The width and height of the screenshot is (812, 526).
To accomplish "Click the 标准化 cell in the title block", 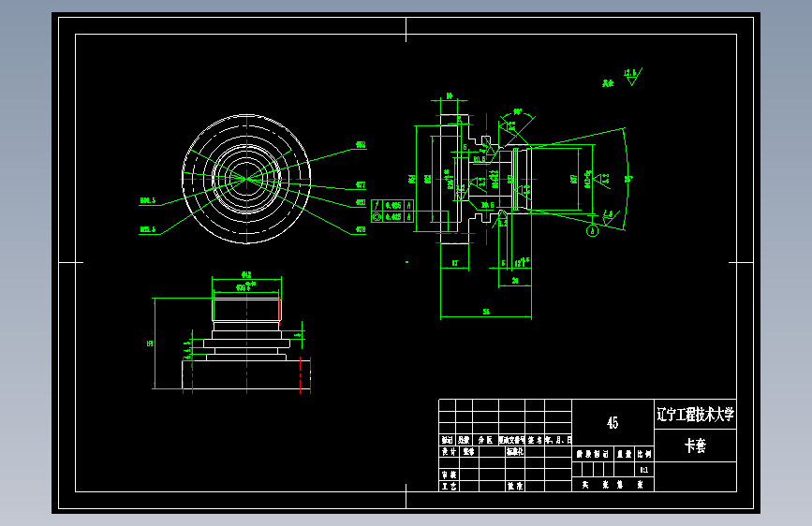I will 515,451.
